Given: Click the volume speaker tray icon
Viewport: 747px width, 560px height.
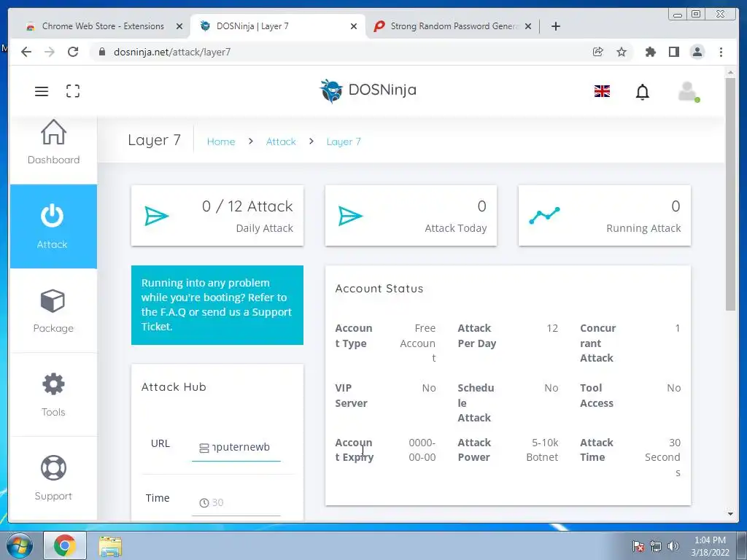Looking at the screenshot, I should click(x=673, y=546).
